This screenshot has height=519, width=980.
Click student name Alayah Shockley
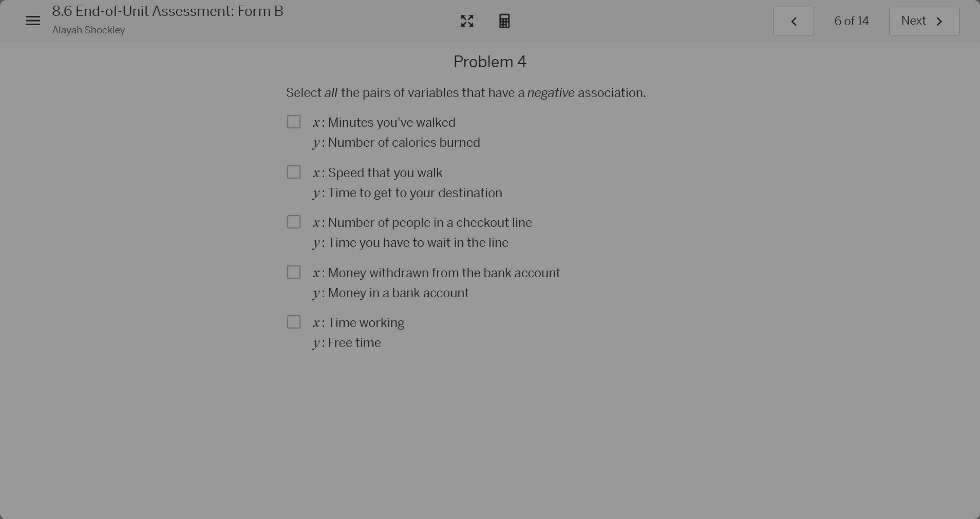click(88, 30)
